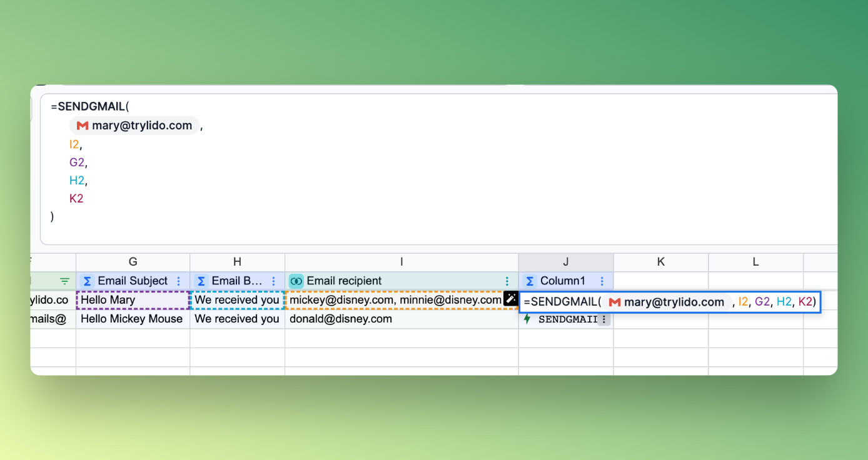The width and height of the screenshot is (868, 460).
Task: Click the I2 reference in the cell J2 formula
Action: [743, 302]
